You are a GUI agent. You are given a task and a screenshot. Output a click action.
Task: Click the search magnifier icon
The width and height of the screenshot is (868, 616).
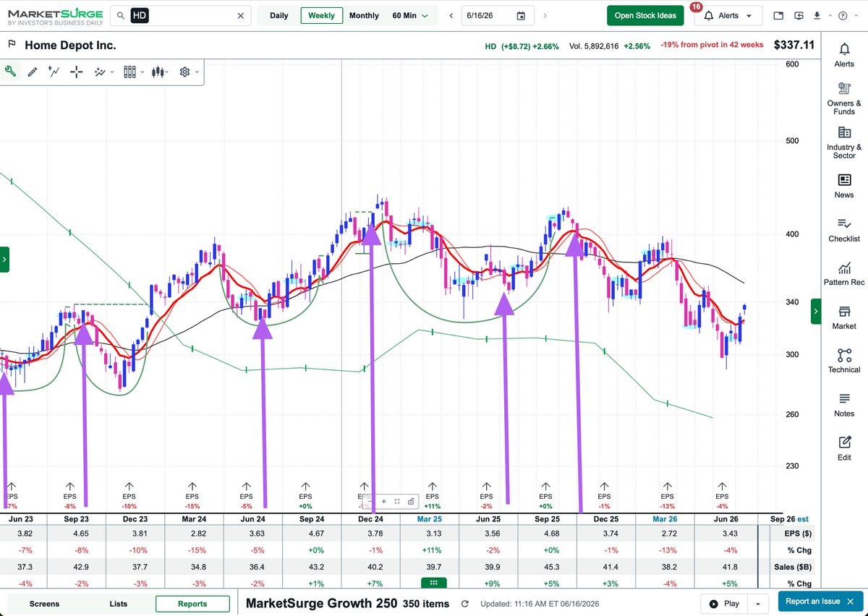120,16
